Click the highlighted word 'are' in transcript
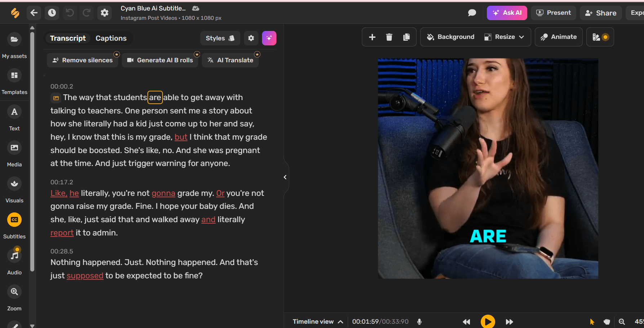This screenshot has width=644, height=328. [155, 98]
